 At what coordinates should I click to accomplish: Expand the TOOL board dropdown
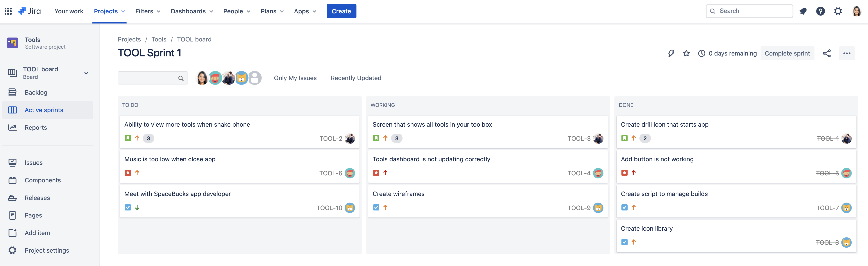86,73
